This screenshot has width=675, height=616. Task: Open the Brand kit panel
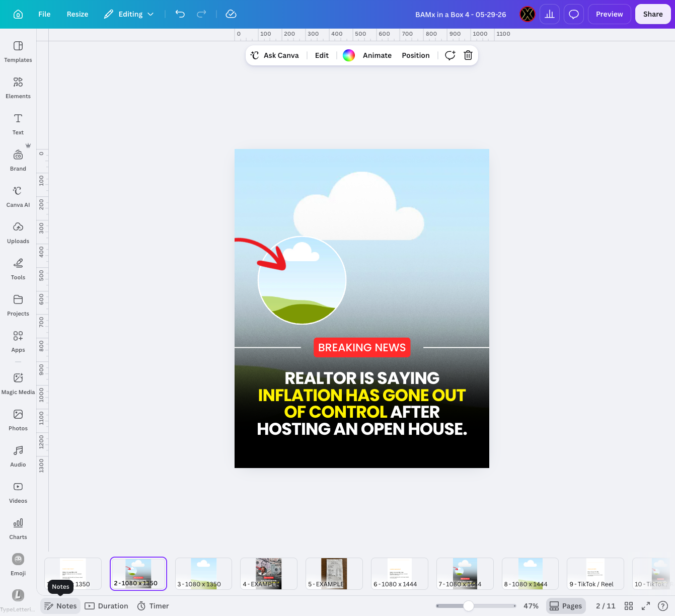coord(18,161)
